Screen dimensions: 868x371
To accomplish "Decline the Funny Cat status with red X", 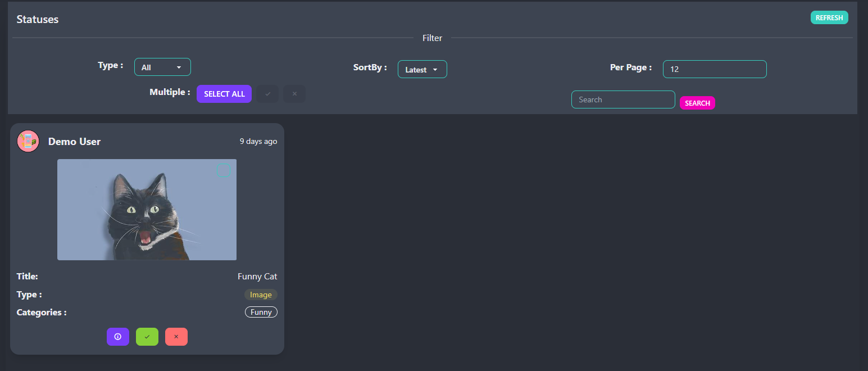I will 176,336.
